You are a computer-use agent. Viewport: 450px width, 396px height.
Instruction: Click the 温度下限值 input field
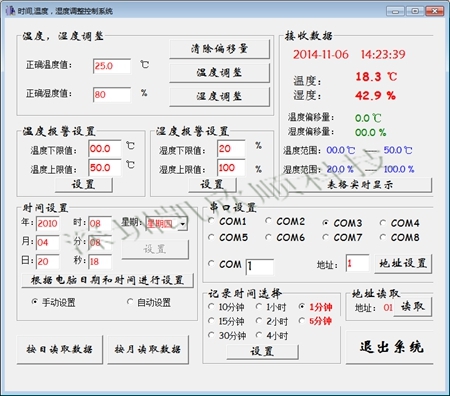tap(105, 149)
